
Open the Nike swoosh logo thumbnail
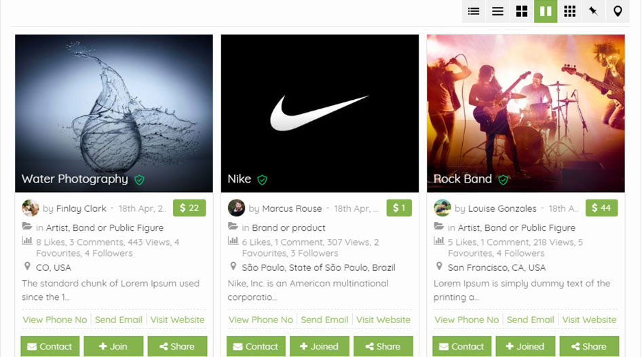(x=320, y=112)
